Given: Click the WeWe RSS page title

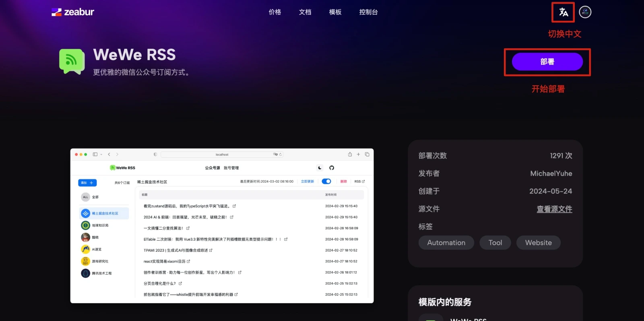Looking at the screenshot, I should tap(134, 55).
